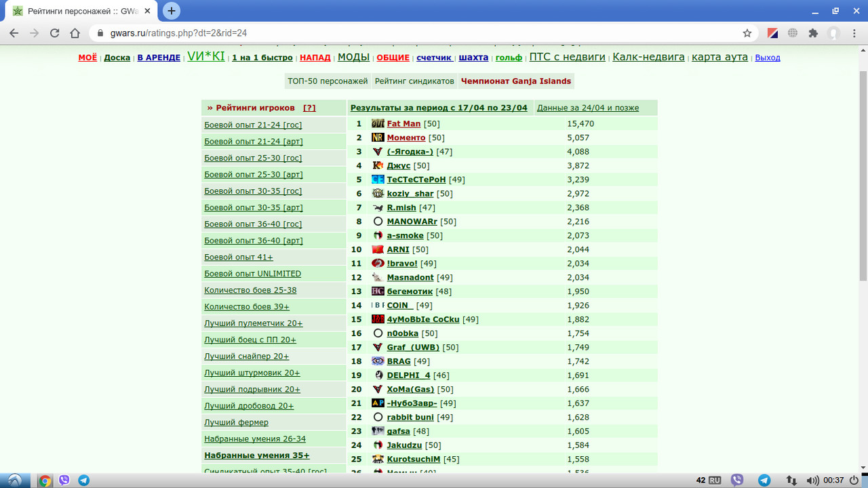Click the Windows Start button
This screenshot has width=868, height=488.
15,481
